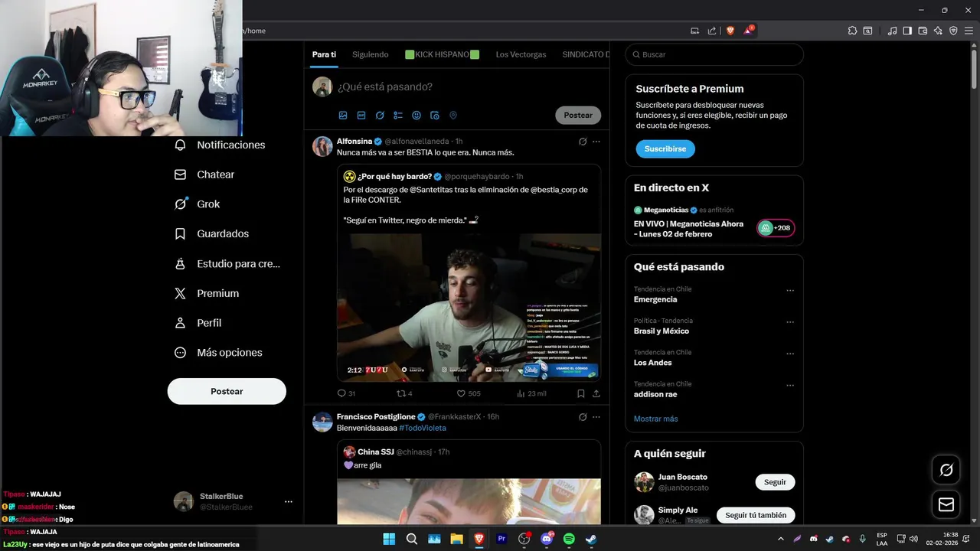
Task: Open Grok from the sidebar
Action: pos(198,204)
